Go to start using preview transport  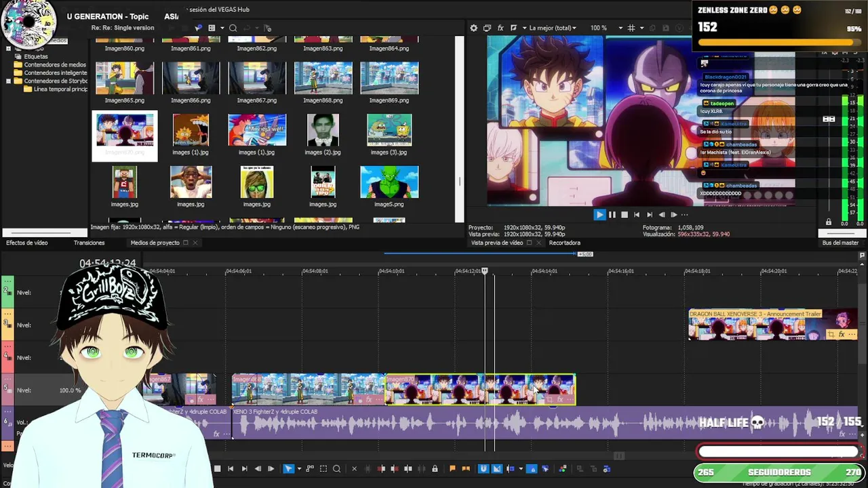click(636, 214)
